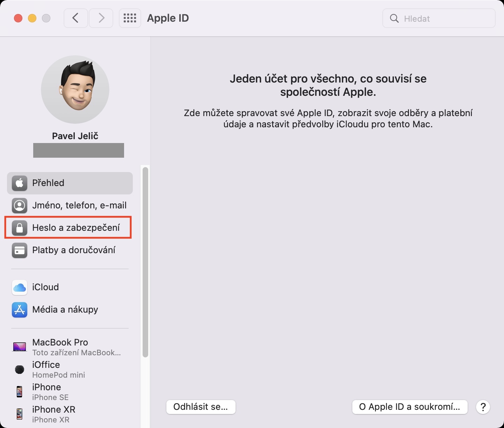Click the padlock icon beside Heslo a zabezpečení
This screenshot has width=504, height=428.
20,228
